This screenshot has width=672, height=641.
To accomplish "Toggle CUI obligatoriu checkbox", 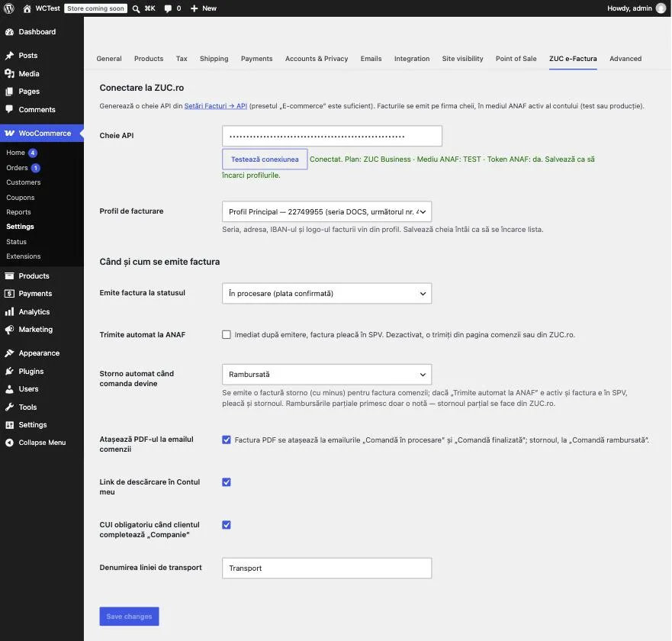I will (x=227, y=525).
